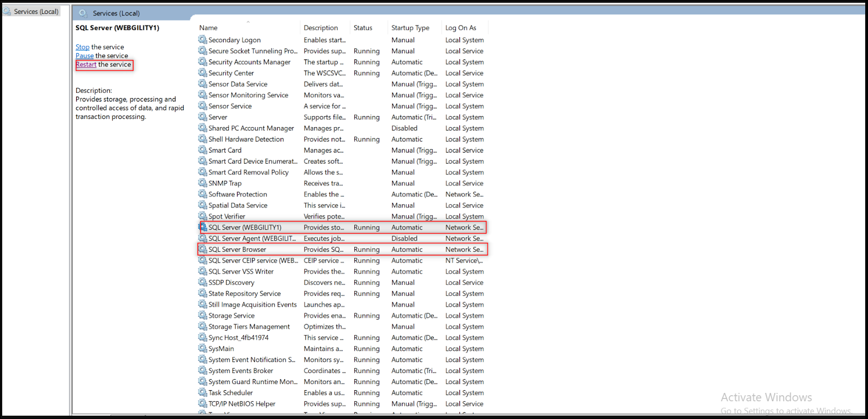The width and height of the screenshot is (868, 419).
Task: Click the Security Accounts Manager service name
Action: point(249,62)
